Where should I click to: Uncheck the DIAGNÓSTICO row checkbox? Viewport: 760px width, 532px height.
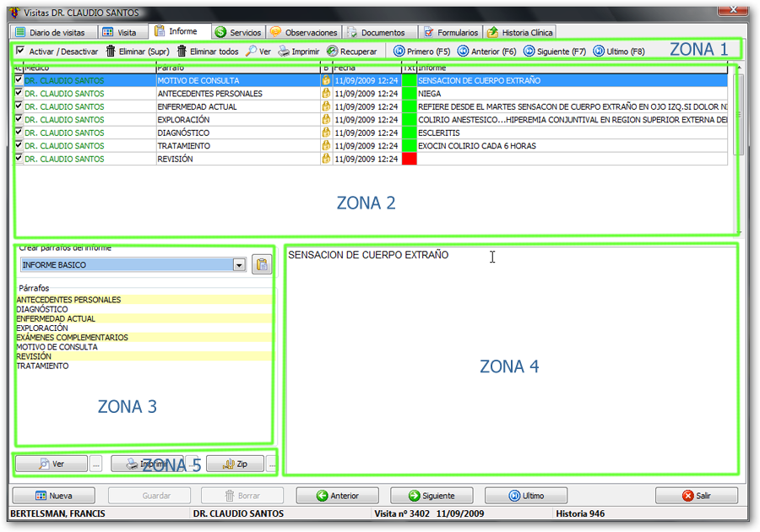pos(19,133)
